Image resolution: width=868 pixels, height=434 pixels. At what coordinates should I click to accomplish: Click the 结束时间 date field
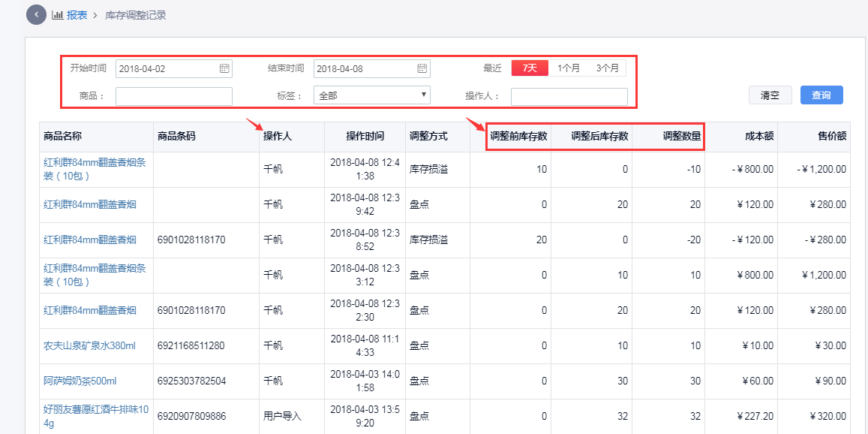pos(365,69)
